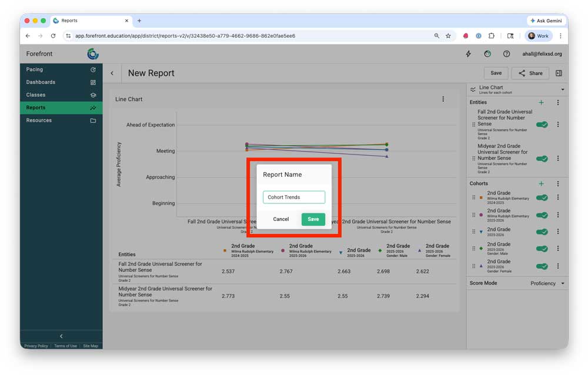
Task: Open options menu for Gender: Female cohort
Action: pos(558,266)
